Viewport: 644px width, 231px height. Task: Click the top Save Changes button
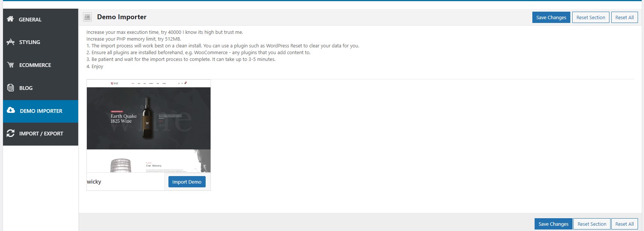point(551,17)
